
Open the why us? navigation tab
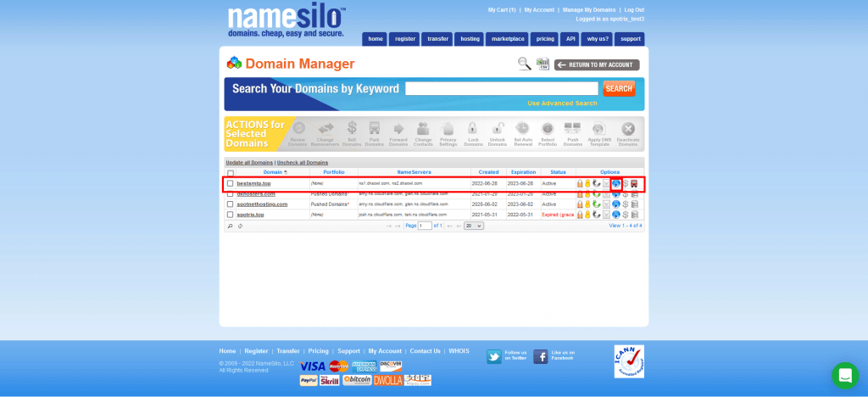pos(598,39)
